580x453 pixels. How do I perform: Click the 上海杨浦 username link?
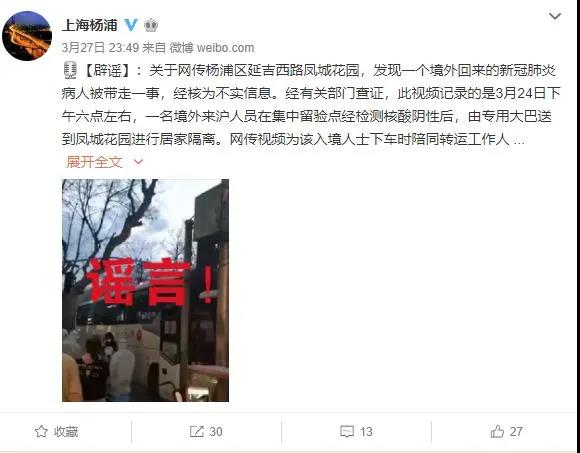pyautogui.click(x=90, y=26)
